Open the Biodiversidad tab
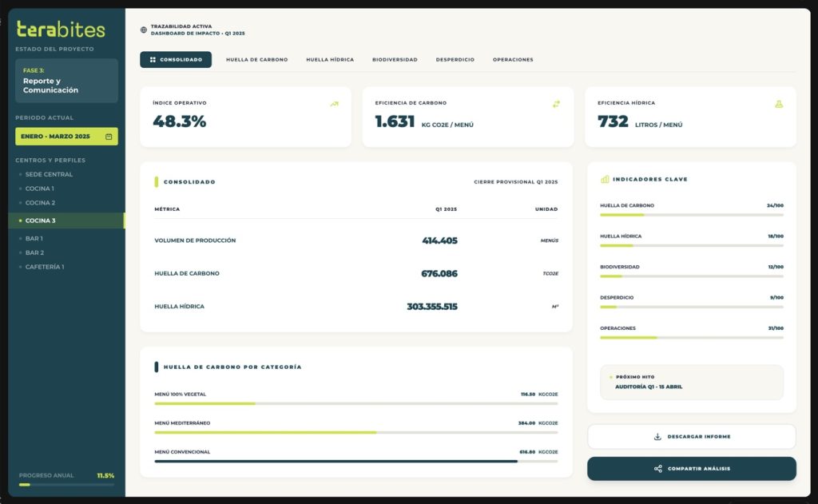Screen dimensions: 818x504 (x=395, y=60)
